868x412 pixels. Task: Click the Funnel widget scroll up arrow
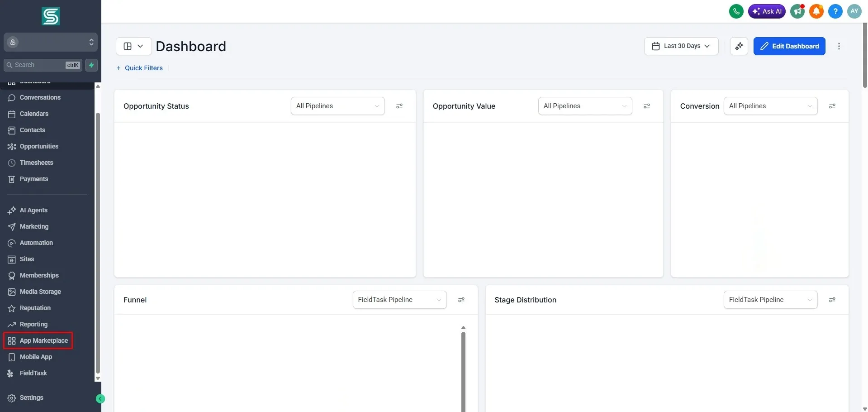coord(463,327)
